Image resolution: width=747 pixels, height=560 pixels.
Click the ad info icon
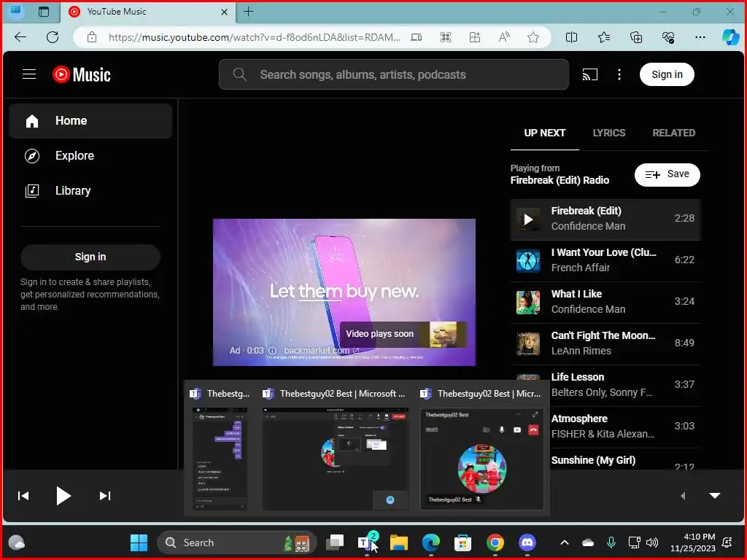point(273,351)
